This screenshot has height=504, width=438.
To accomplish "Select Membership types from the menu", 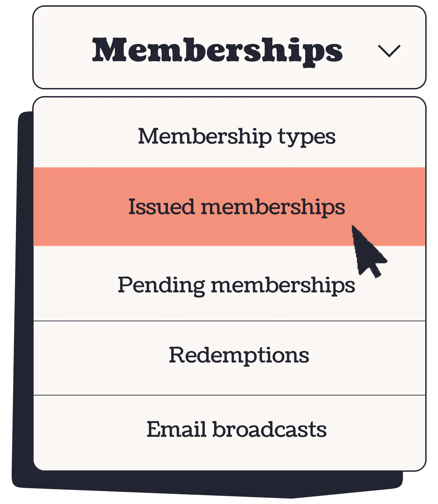I will point(236,136).
